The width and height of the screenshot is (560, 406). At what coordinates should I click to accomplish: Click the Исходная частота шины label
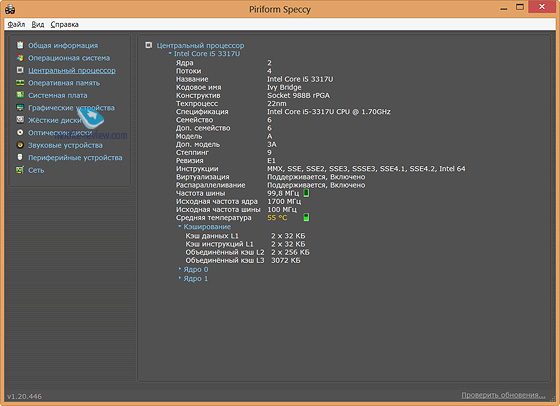(x=218, y=210)
